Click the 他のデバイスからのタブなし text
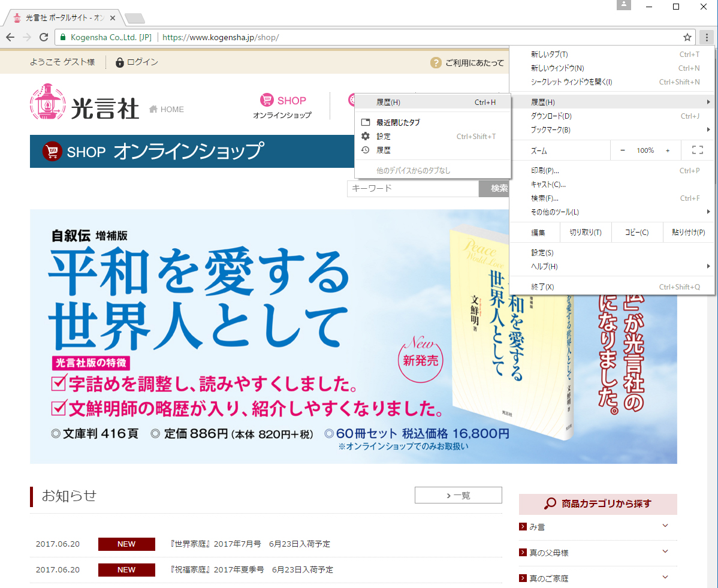Image resolution: width=718 pixels, height=588 pixels. [x=414, y=170]
